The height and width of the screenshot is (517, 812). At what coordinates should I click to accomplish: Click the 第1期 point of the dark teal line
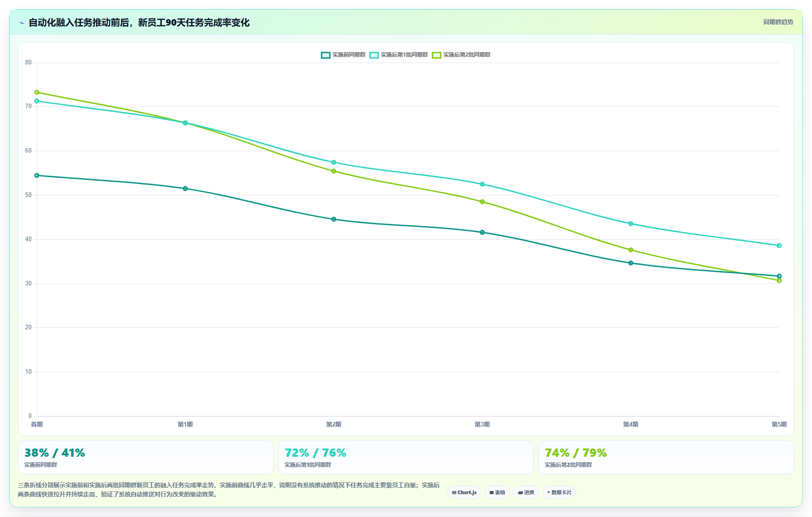point(185,188)
